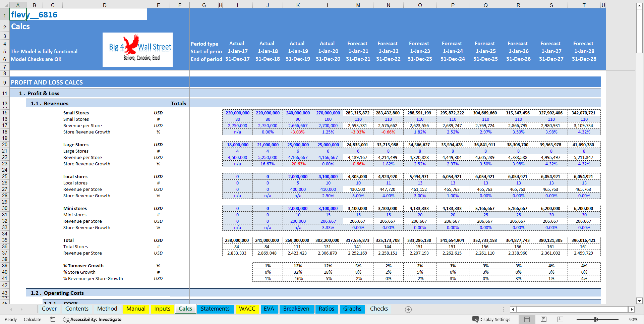Click the next-sheet navigation arrow
This screenshot has width=644, height=324.
tap(21, 309)
